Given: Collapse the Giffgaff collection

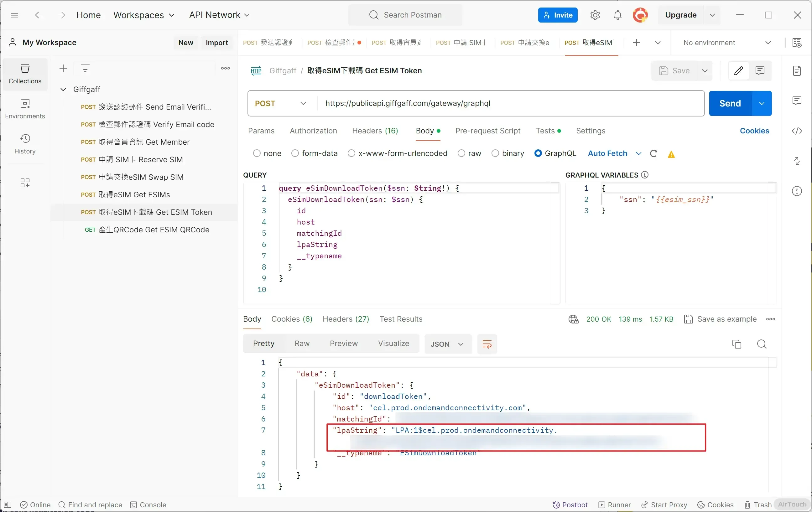Looking at the screenshot, I should click(63, 89).
